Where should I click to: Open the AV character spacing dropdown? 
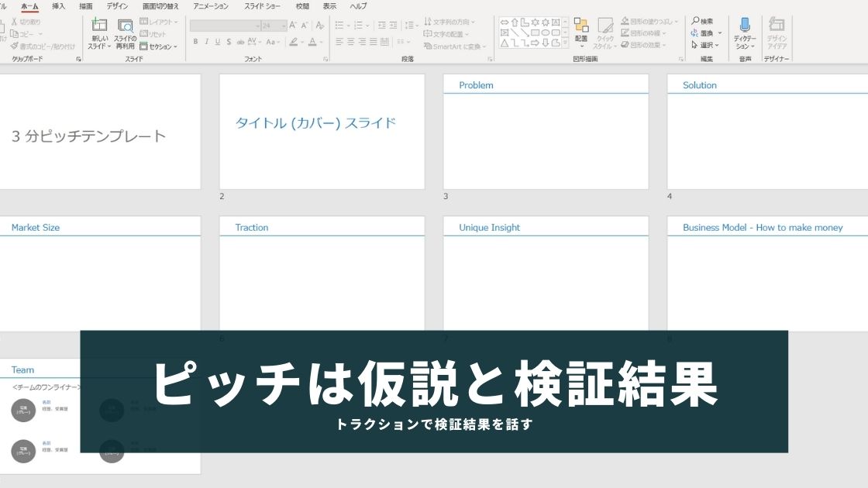pyautogui.click(x=254, y=42)
